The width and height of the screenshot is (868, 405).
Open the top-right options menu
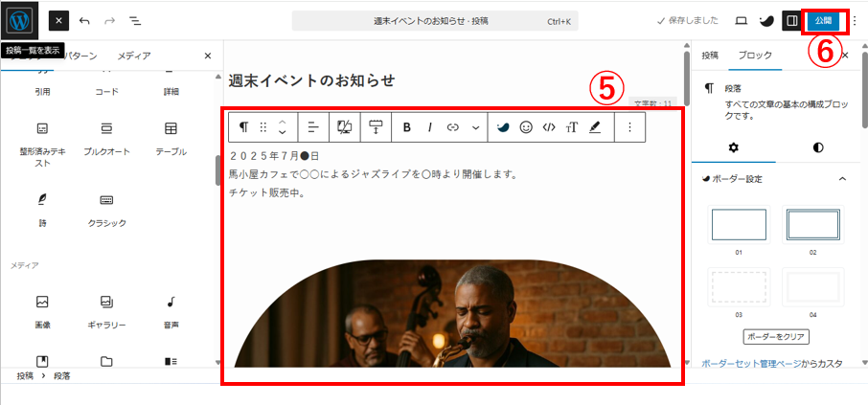click(x=856, y=21)
